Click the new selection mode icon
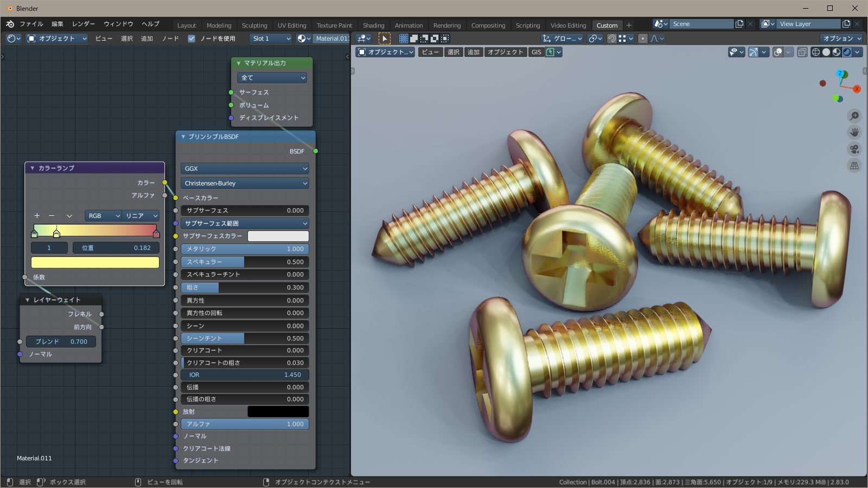868x488 pixels. 404,38
